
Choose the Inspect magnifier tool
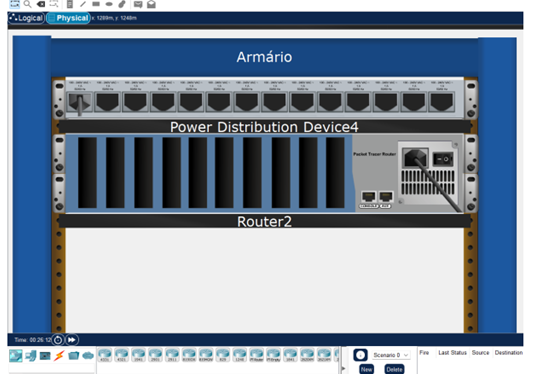tap(27, 4)
